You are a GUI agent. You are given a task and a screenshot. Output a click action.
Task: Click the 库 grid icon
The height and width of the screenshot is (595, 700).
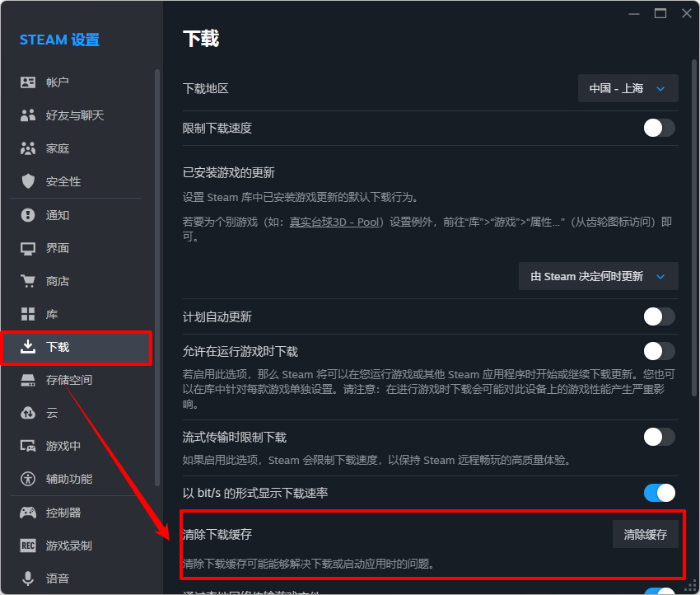(28, 314)
